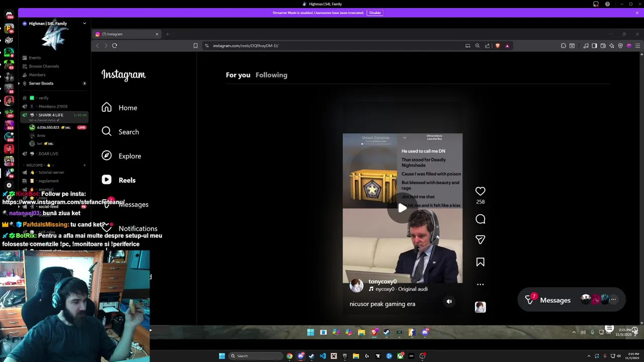Go back in browser navigation
644x362 pixels.
pyautogui.click(x=98, y=46)
